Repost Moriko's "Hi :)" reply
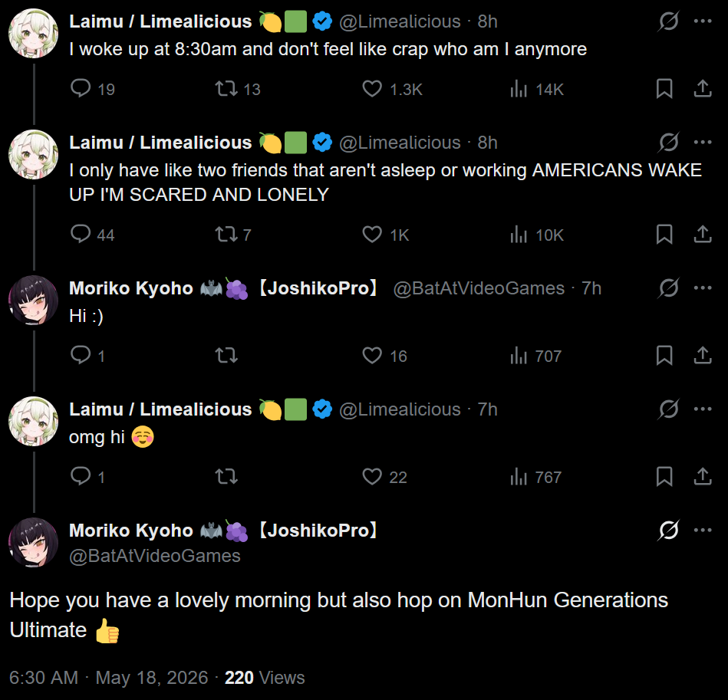Image resolution: width=728 pixels, height=700 pixels. click(x=226, y=355)
